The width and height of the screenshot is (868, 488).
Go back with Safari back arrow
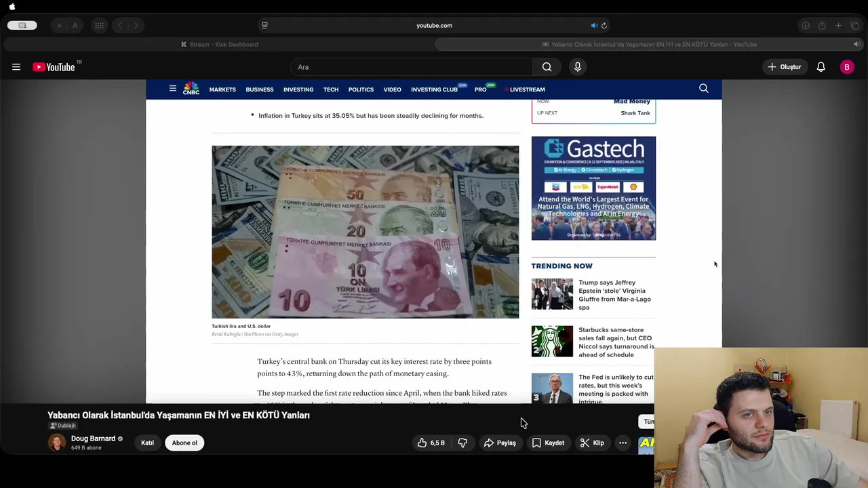119,26
